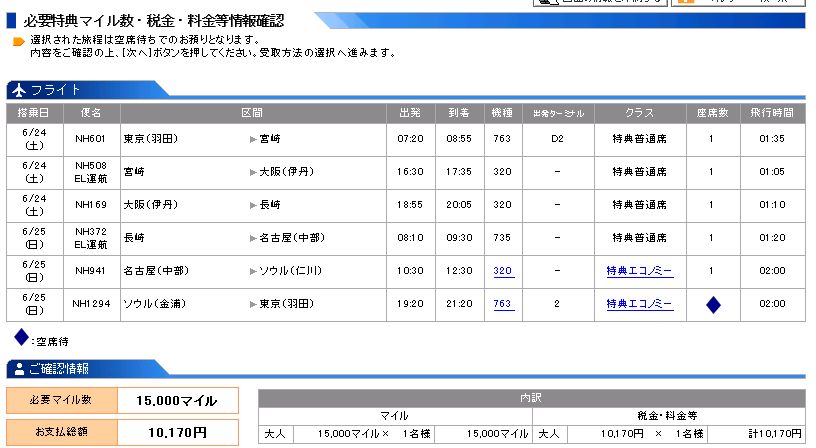This screenshot has height=448, width=816.
Task: Select flight number NH601
Action: (90, 139)
